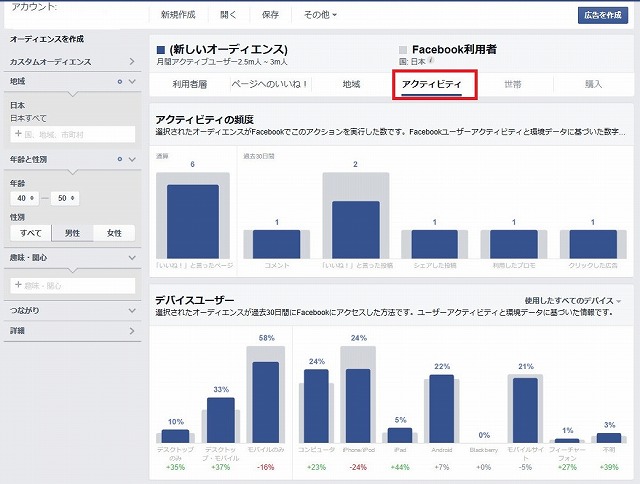The height and width of the screenshot is (484, 640).
Task: Expand the つながり section
Action: [73, 310]
